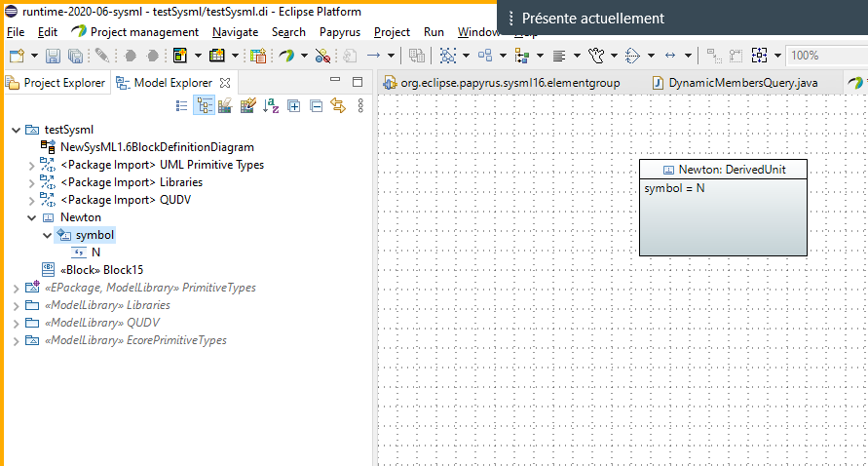Open the Model Explorer view menu

(x=360, y=105)
